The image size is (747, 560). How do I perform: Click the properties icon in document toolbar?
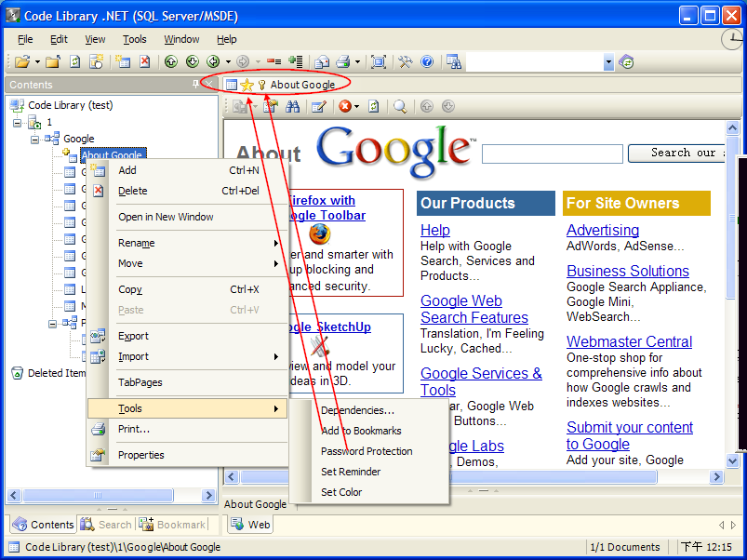271,106
